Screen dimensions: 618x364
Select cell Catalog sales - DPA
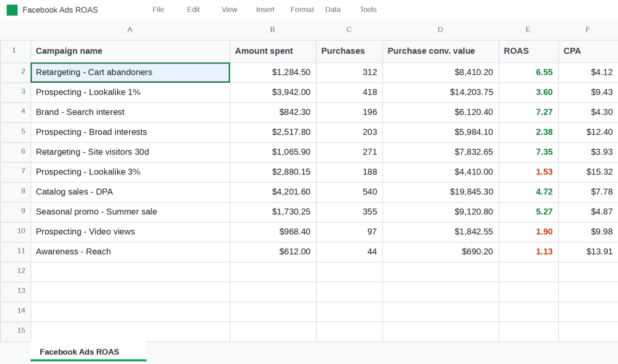(x=130, y=192)
